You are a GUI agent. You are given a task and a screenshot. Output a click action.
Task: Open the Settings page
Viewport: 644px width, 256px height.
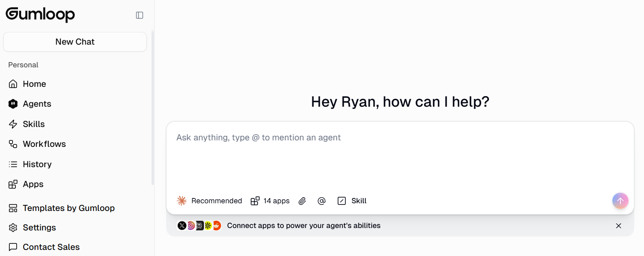[x=39, y=228]
